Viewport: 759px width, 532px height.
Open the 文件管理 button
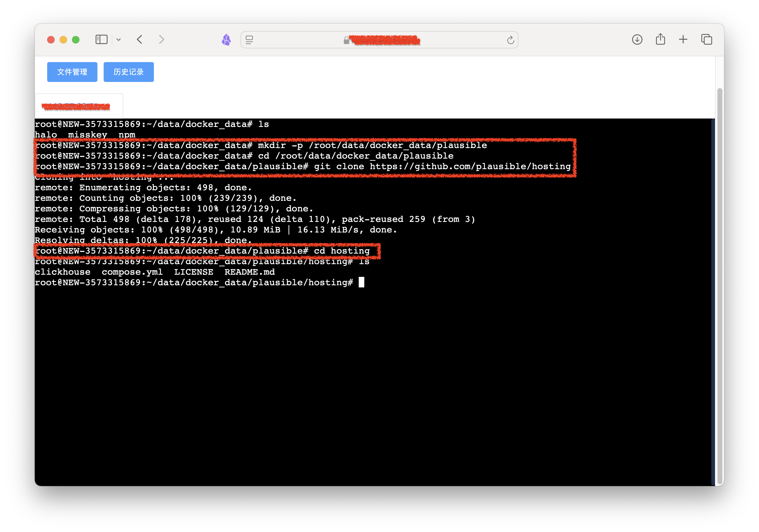point(72,72)
